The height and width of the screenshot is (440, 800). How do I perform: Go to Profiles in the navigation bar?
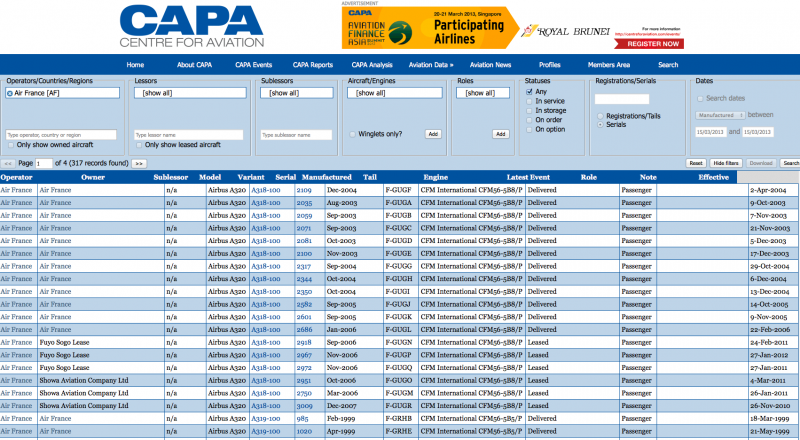point(549,65)
